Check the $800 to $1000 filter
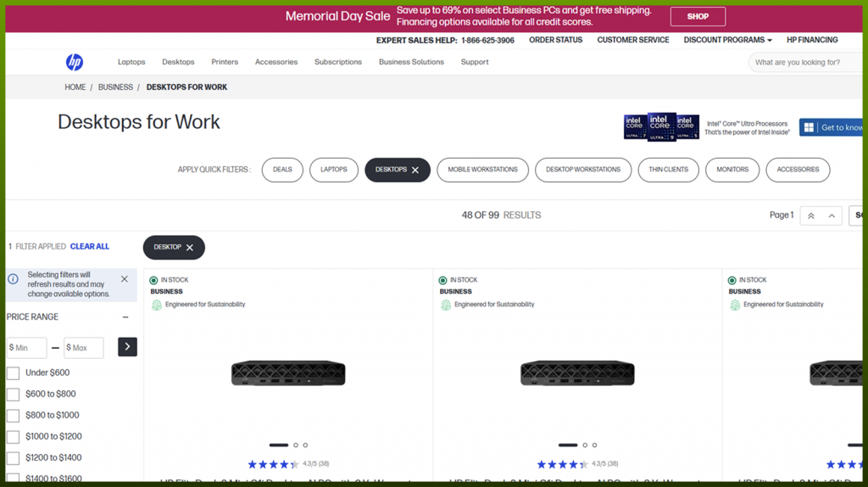Screen dimensions: 868x487 (x=14, y=416)
